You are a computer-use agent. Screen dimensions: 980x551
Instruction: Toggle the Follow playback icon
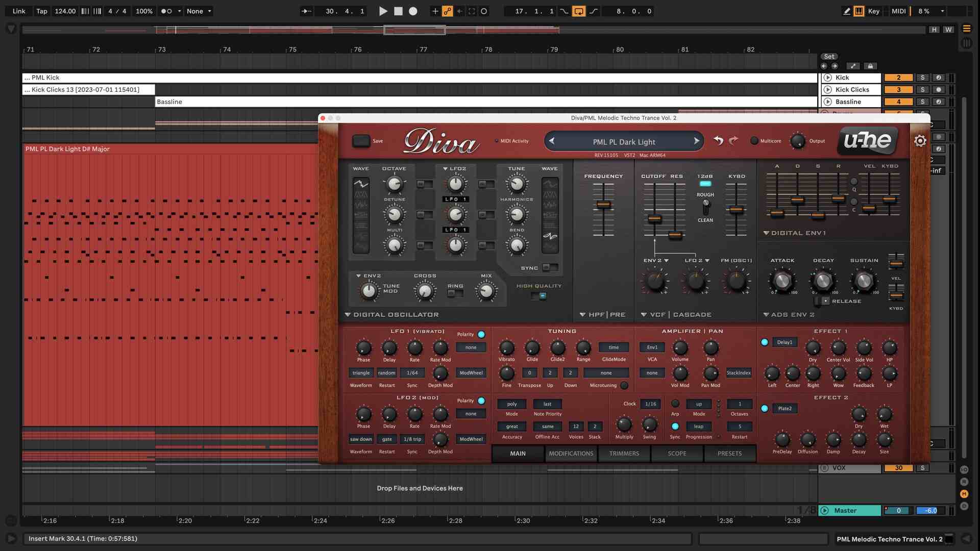click(306, 11)
